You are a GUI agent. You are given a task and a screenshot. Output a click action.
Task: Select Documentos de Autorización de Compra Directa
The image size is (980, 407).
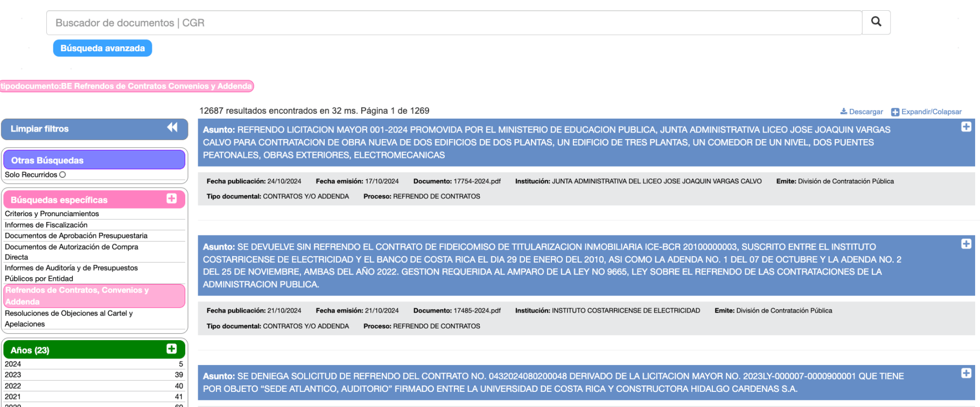coord(72,252)
